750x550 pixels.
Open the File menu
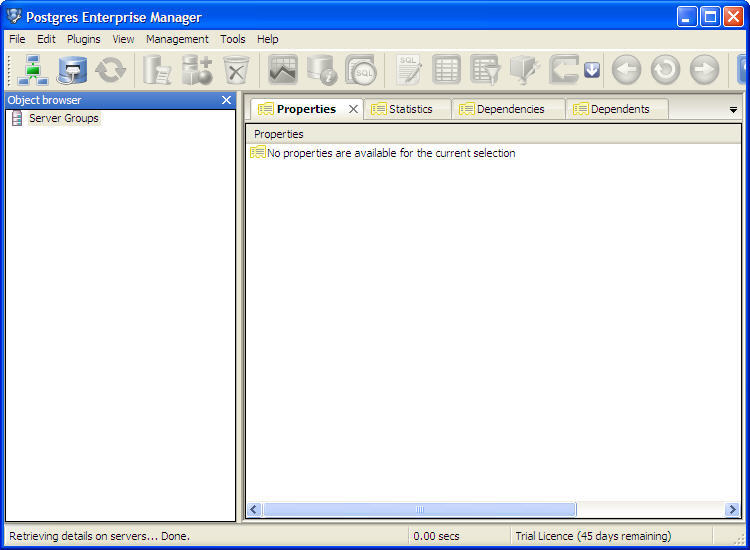coord(17,39)
